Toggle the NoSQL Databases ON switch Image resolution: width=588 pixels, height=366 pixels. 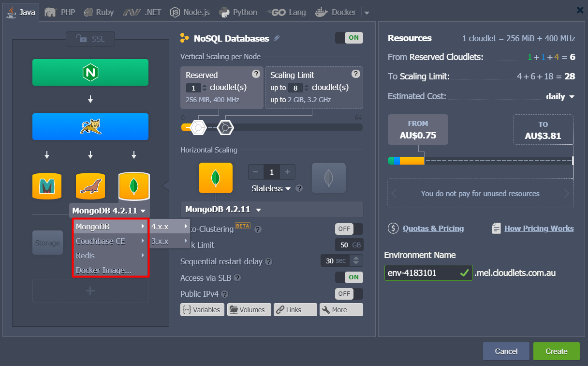click(349, 38)
